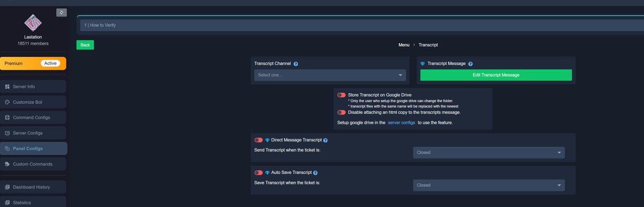
Task: Click the refresh icon above server avatar
Action: click(62, 12)
